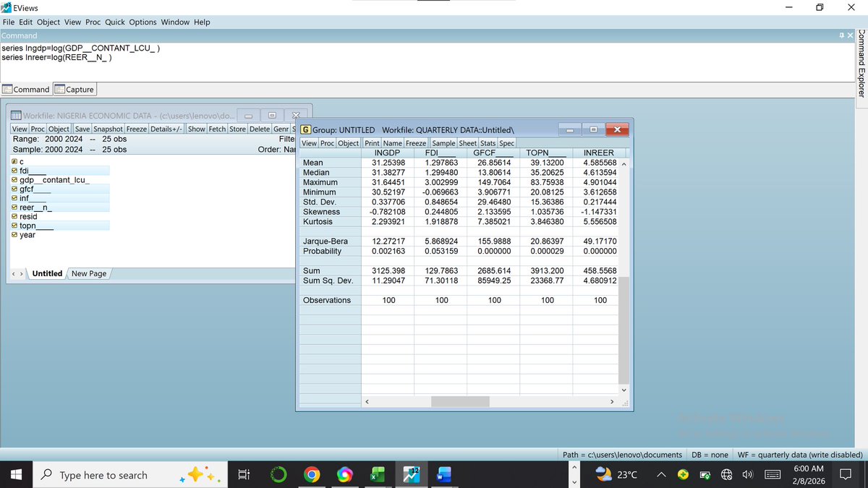Open the Proc menu in the menu bar

coord(93,22)
